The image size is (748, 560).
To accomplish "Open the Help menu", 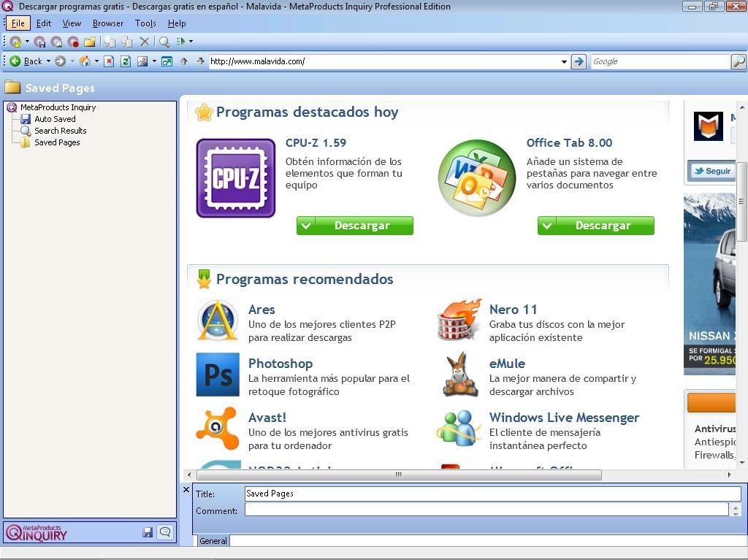I will (177, 23).
